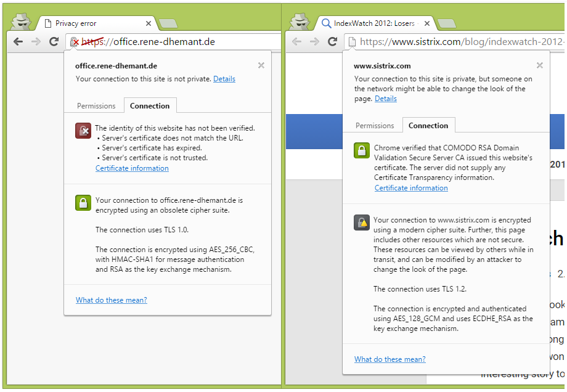Click Forward arrow in left browser window
Viewport: 567px width, 392px height.
pyautogui.click(x=36, y=41)
